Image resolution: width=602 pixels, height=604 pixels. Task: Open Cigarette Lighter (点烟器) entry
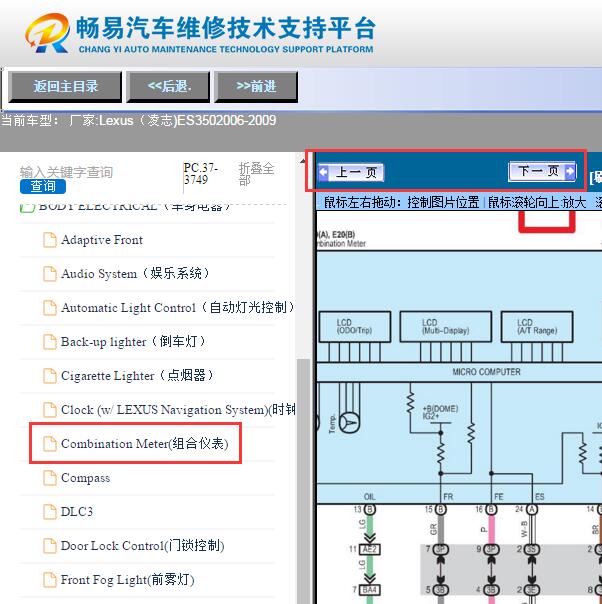[137, 375]
